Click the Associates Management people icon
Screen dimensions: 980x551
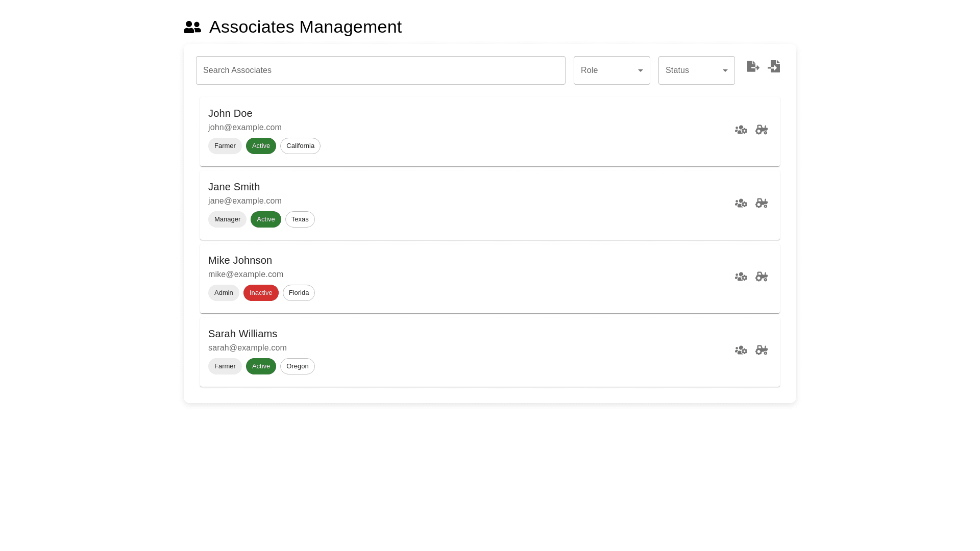(192, 27)
